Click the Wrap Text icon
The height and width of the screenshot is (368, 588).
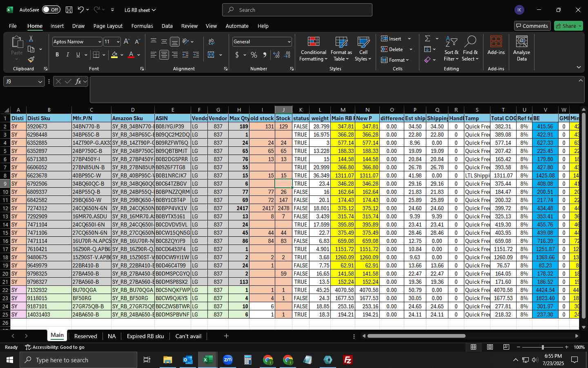pyautogui.click(x=212, y=42)
